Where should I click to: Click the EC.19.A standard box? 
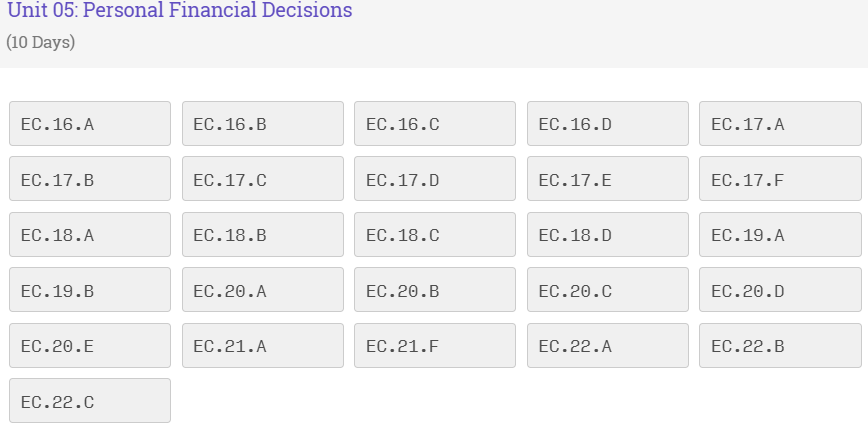click(x=780, y=235)
